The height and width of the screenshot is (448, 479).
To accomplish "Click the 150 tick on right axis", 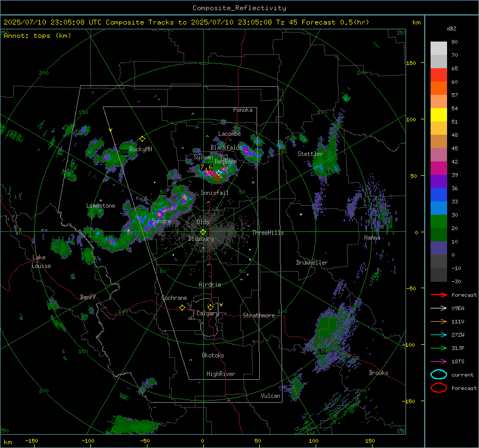I will click(x=411, y=63).
